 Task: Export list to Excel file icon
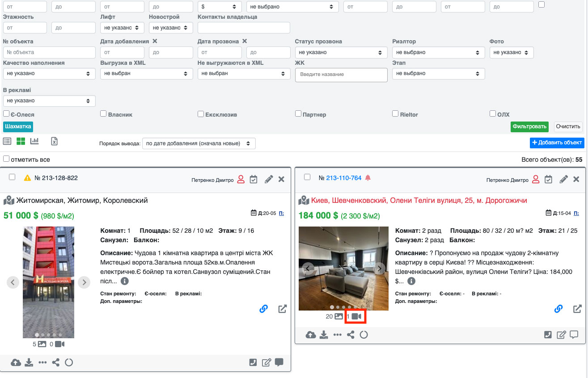click(x=54, y=142)
